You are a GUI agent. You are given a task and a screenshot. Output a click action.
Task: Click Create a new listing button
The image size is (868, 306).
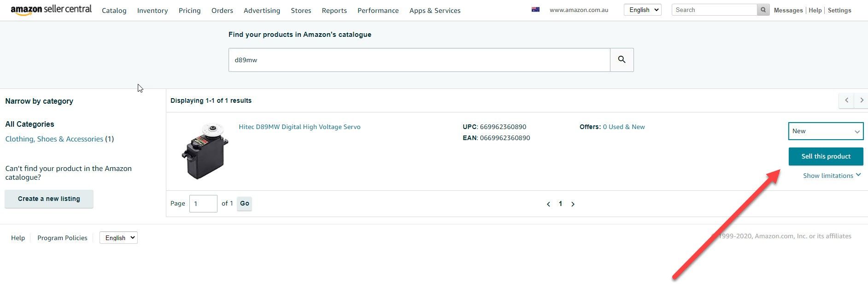click(49, 199)
